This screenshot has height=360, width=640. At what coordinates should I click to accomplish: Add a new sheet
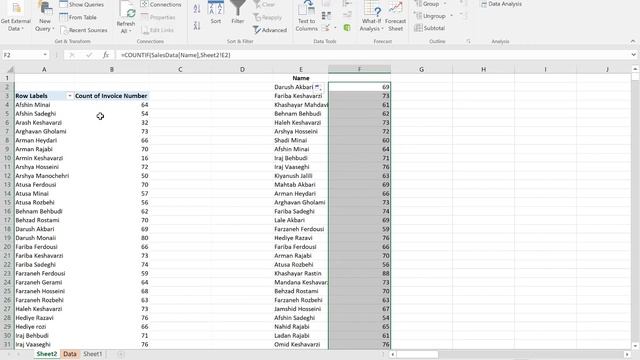point(120,354)
